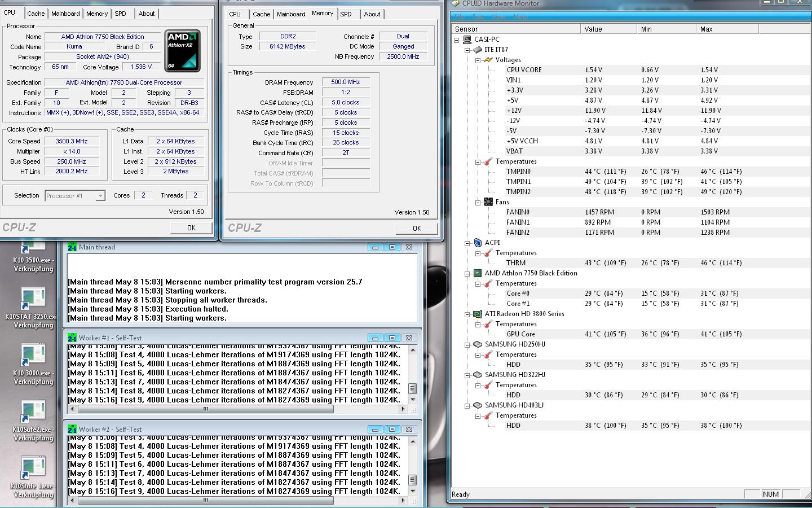Image resolution: width=812 pixels, height=508 pixels.
Task: Click OK in the left CPU-Z window
Action: [x=191, y=227]
